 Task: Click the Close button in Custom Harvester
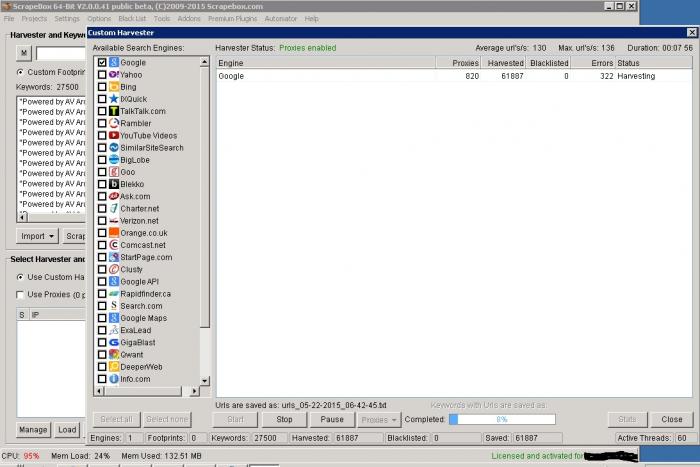(672, 420)
